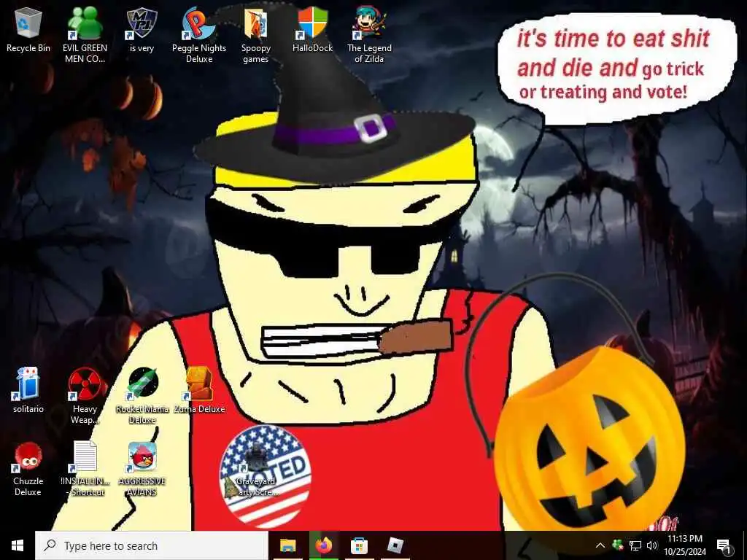Launch solitario card game icon
This screenshot has width=747, height=560.
(28, 391)
